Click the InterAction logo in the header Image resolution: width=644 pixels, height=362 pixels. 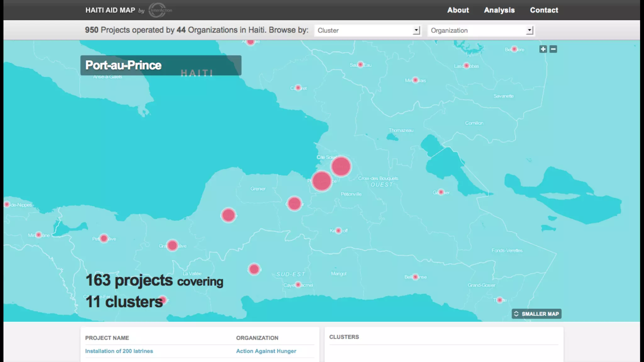point(160,10)
